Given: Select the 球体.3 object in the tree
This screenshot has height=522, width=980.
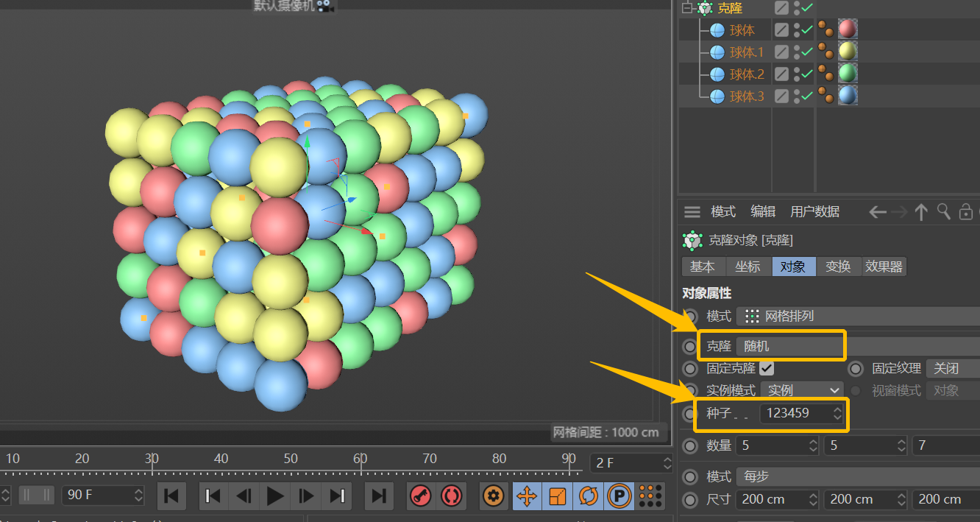Looking at the screenshot, I should 747,96.
